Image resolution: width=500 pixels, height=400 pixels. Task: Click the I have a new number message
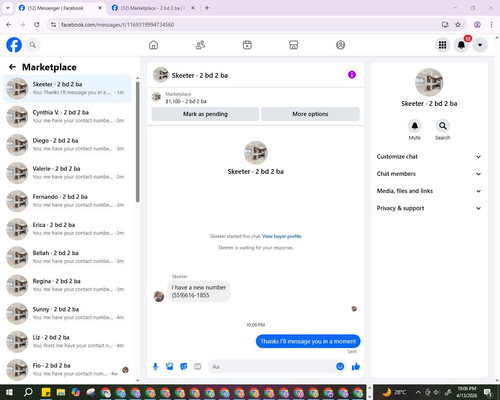pyautogui.click(x=199, y=291)
